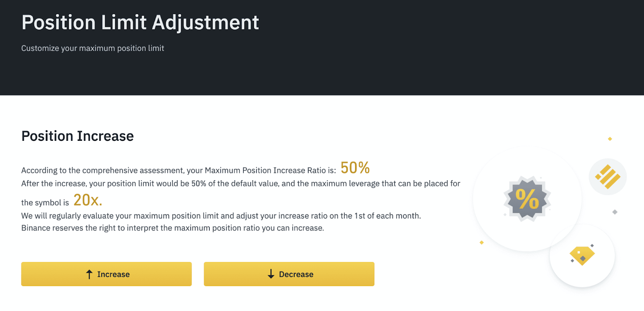This screenshot has width=644, height=311.
Task: Click the 'Customize your maximum position limit' subtitle
Action: pos(93,48)
